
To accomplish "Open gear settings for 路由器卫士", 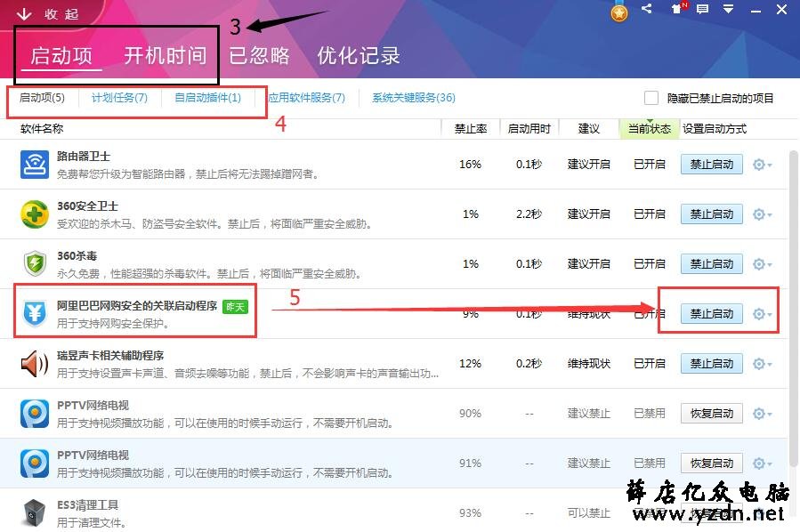I will point(763,165).
